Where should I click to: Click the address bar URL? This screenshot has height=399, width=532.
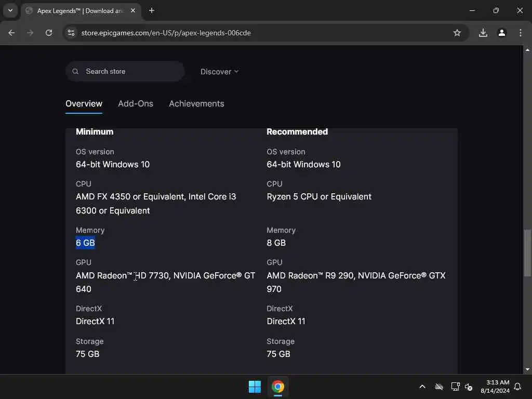coord(166,33)
